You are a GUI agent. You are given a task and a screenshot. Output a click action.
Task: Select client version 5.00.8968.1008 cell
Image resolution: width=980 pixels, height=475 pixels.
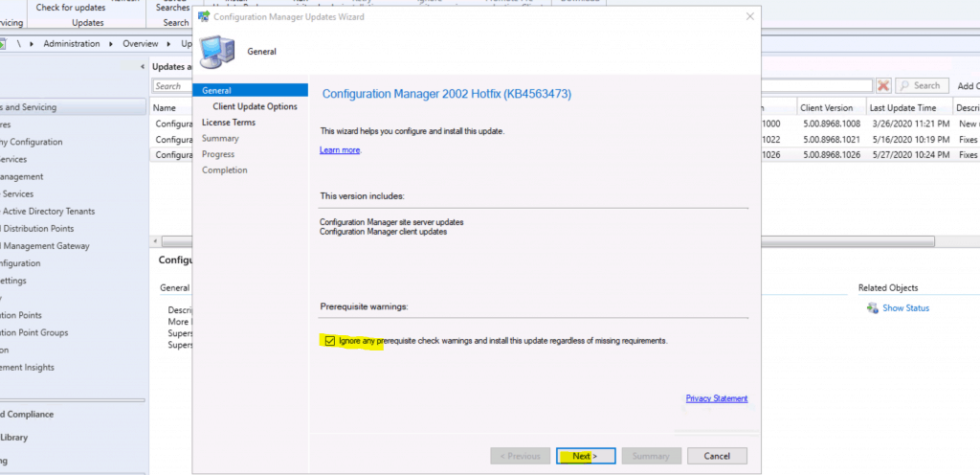pyautogui.click(x=832, y=124)
